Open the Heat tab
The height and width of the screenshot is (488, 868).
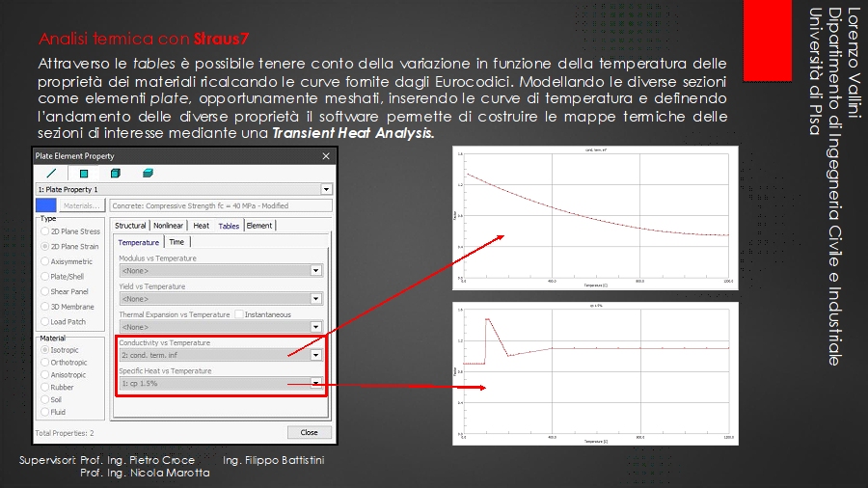pos(201,226)
